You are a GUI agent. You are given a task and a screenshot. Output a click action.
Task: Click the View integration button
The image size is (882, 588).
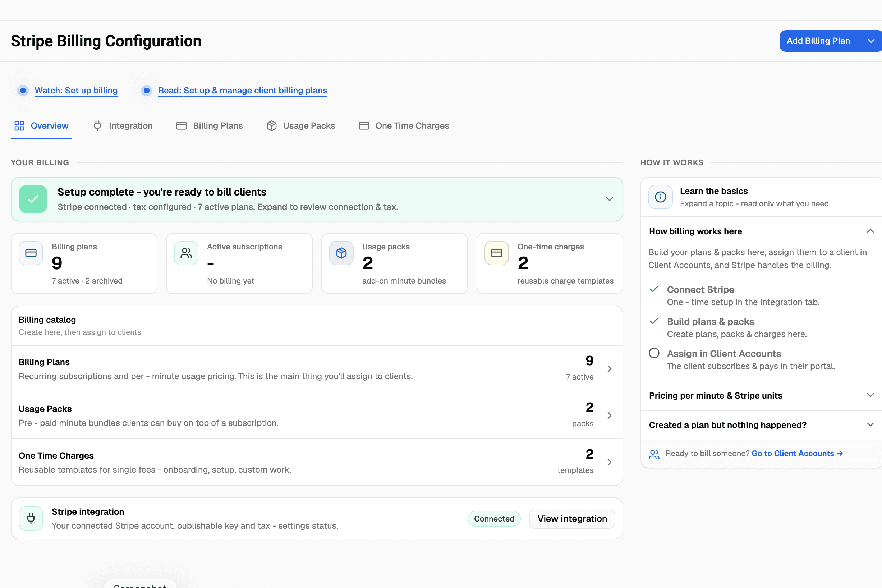(572, 519)
